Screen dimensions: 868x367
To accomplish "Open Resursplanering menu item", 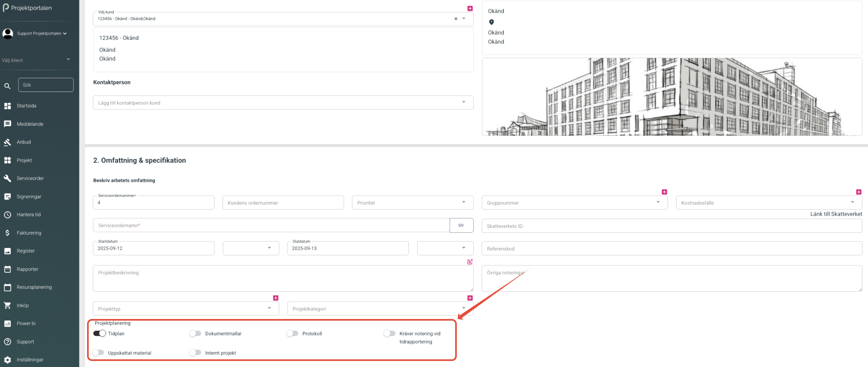I will [x=34, y=288].
